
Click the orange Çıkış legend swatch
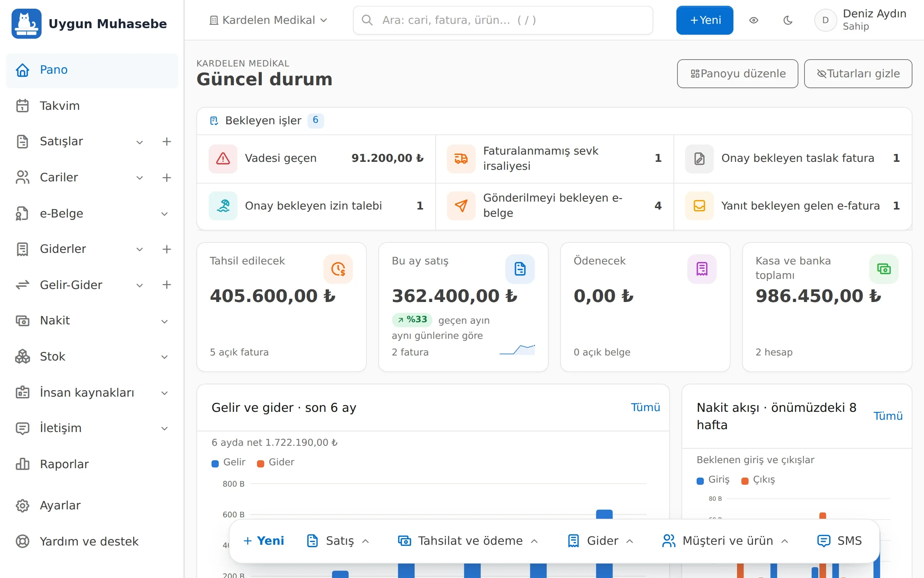coord(745,481)
